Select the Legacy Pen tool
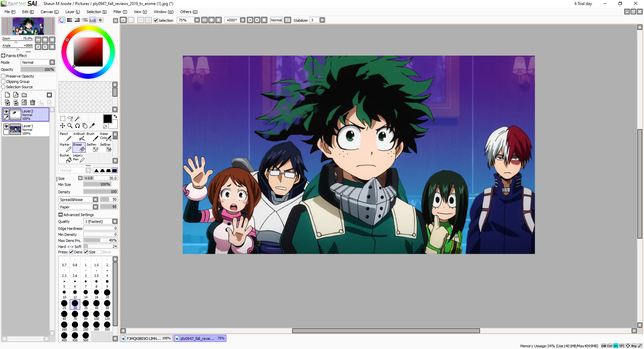This screenshot has height=349, width=644. tap(79, 158)
